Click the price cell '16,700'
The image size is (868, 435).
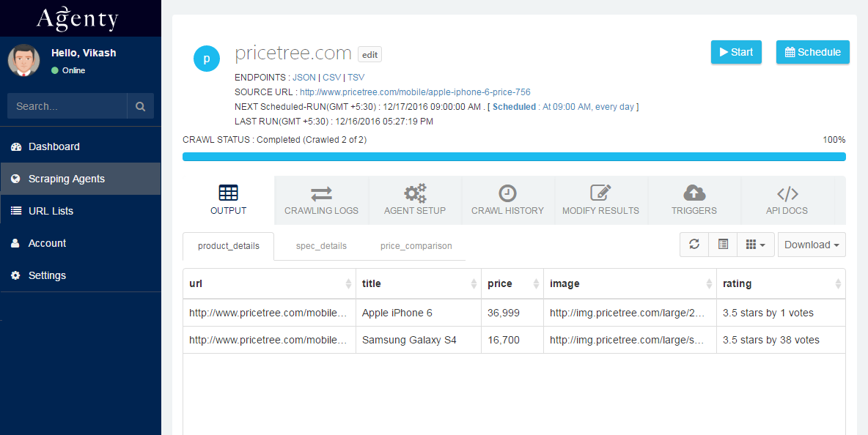[x=512, y=340]
